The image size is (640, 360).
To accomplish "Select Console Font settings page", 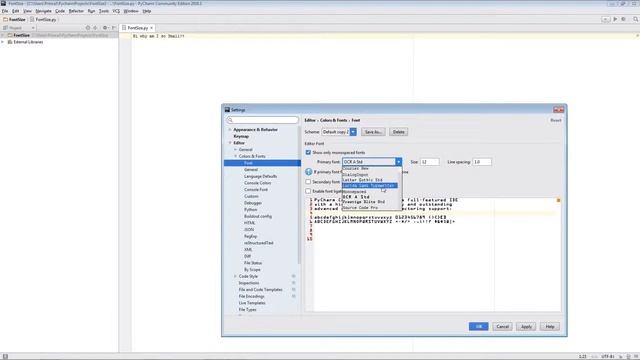I will point(256,189).
